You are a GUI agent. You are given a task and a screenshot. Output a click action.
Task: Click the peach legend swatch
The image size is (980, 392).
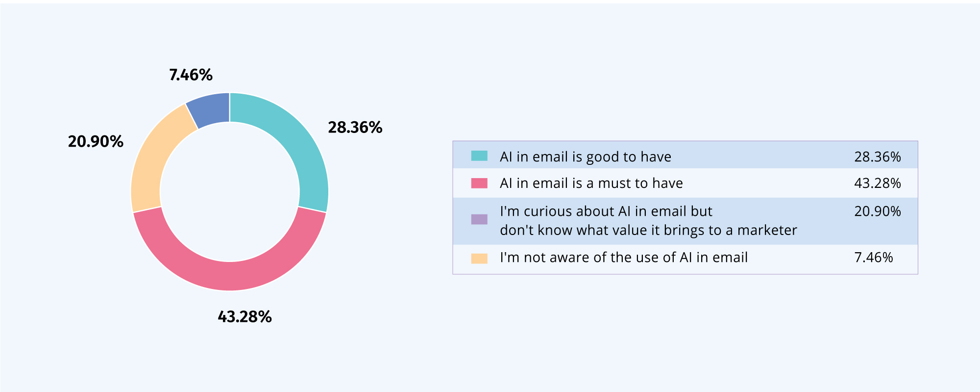pyautogui.click(x=479, y=259)
